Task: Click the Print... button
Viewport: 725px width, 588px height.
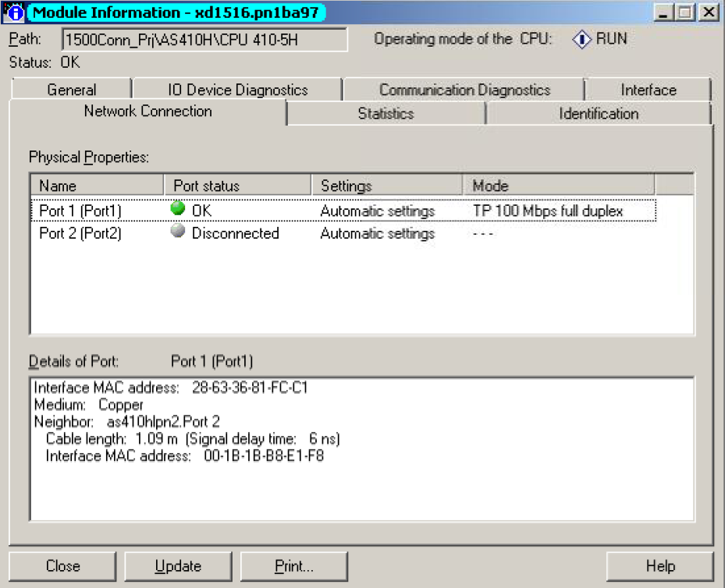Action: pyautogui.click(x=293, y=566)
